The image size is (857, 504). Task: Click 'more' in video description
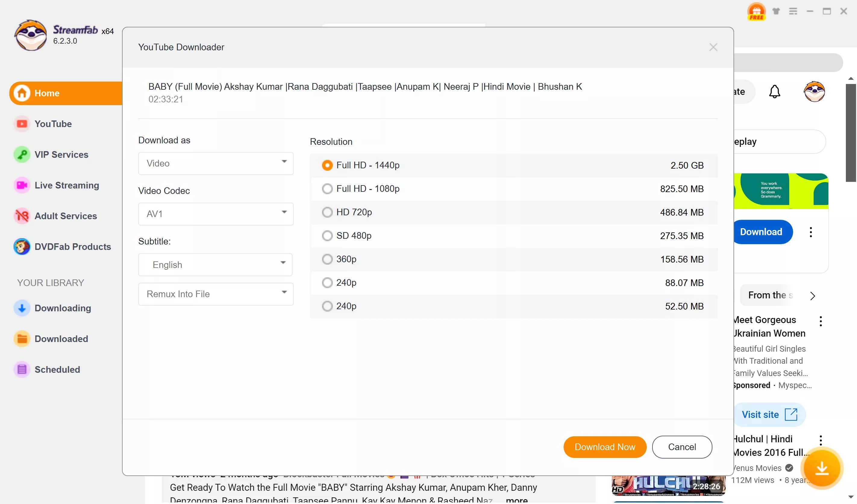(x=517, y=500)
